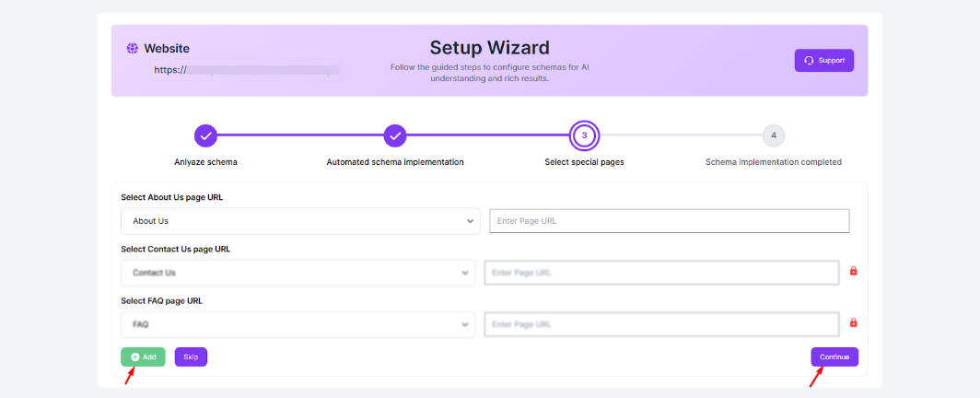Viewport: 980px width, 398px height.
Task: Click step 1 checkmark circle for Anlyaze schema
Action: click(x=206, y=135)
